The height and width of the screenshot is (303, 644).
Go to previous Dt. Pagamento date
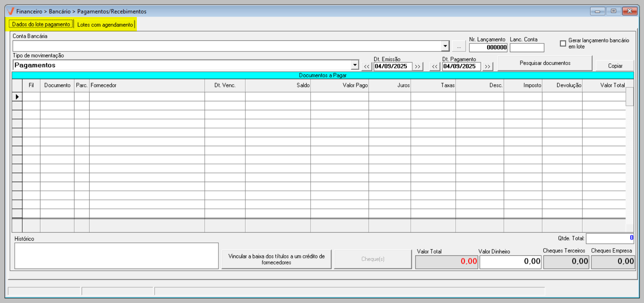[x=435, y=66]
